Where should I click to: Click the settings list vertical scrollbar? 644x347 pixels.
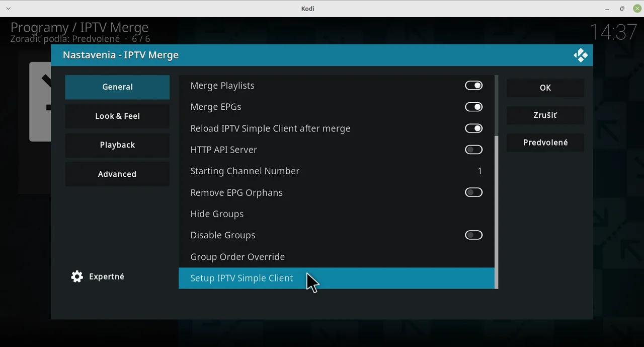[497, 212]
